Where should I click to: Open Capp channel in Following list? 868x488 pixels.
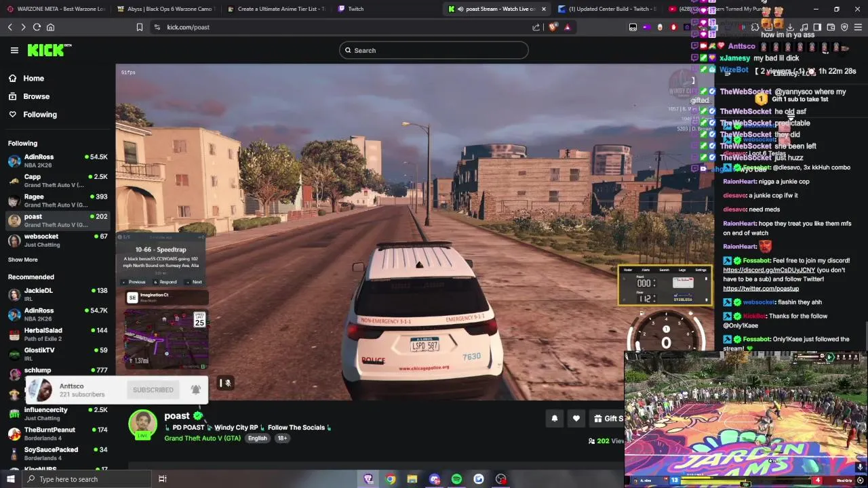(58, 180)
